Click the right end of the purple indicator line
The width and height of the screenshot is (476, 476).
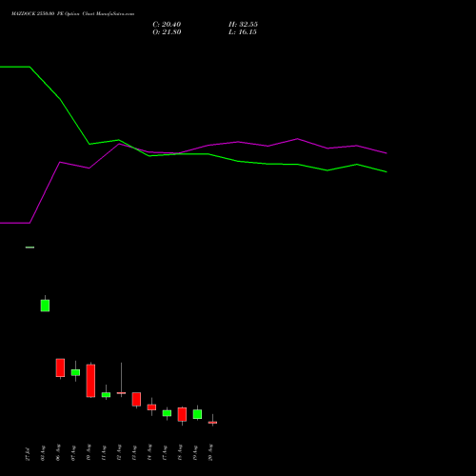pyautogui.click(x=387, y=153)
